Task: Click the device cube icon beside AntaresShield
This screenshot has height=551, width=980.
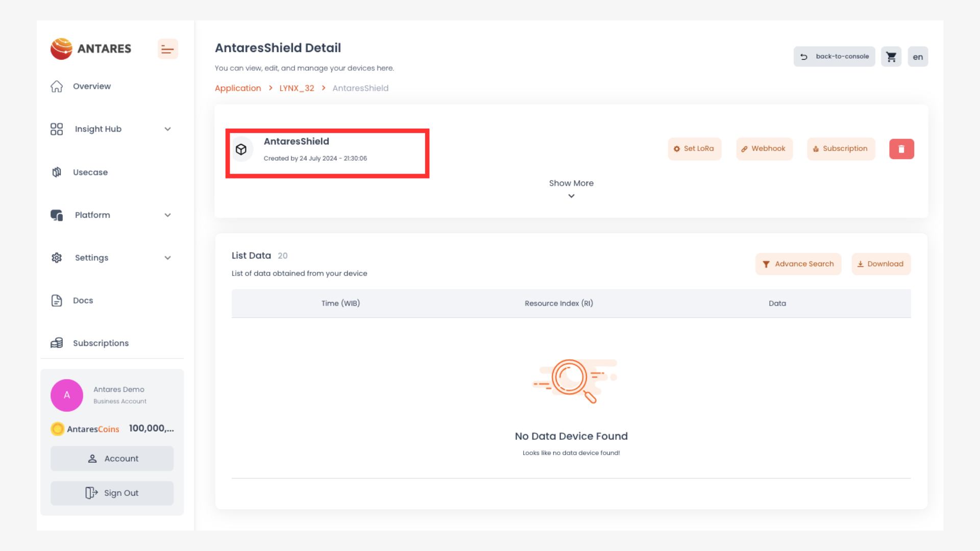Action: (x=241, y=149)
